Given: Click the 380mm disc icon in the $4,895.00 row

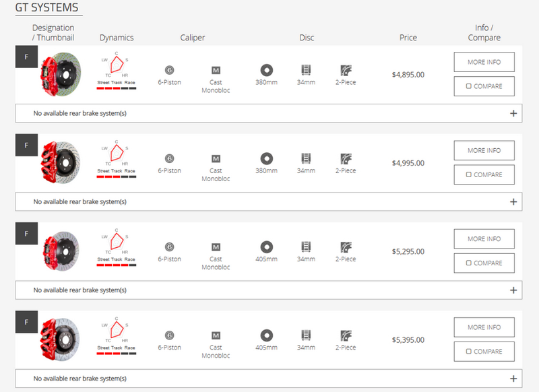Looking at the screenshot, I should [266, 70].
